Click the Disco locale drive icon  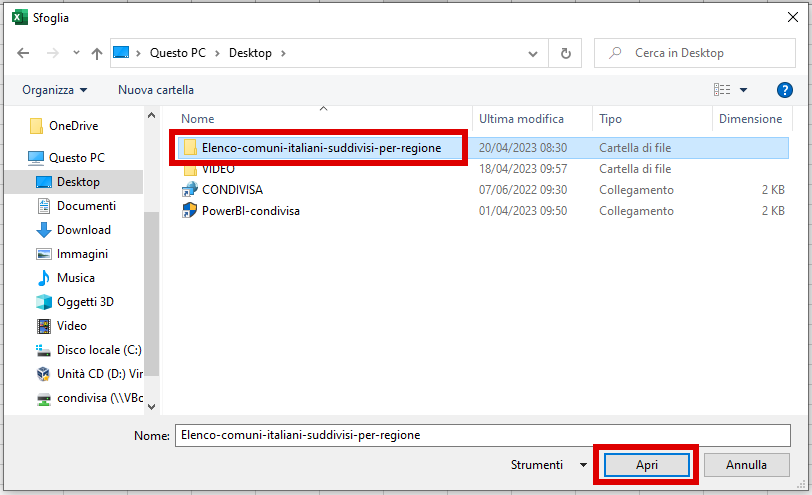click(44, 351)
